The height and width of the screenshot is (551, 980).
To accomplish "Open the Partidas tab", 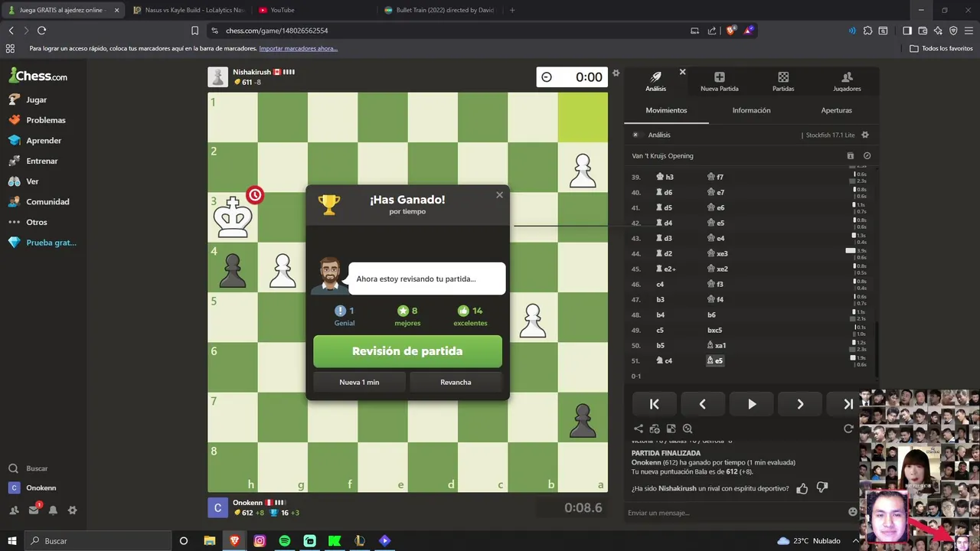I will click(x=783, y=82).
